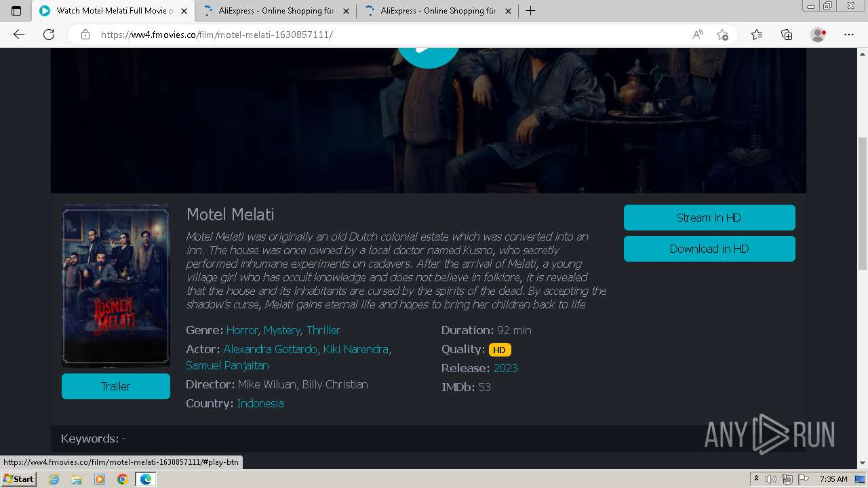Open volume speaker tray icon
Viewport: 868px width, 488px height.
pyautogui.click(x=771, y=479)
